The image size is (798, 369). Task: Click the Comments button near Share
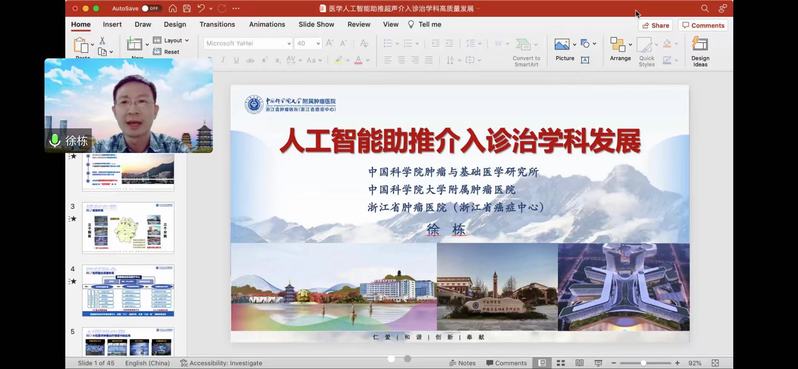[x=703, y=25]
